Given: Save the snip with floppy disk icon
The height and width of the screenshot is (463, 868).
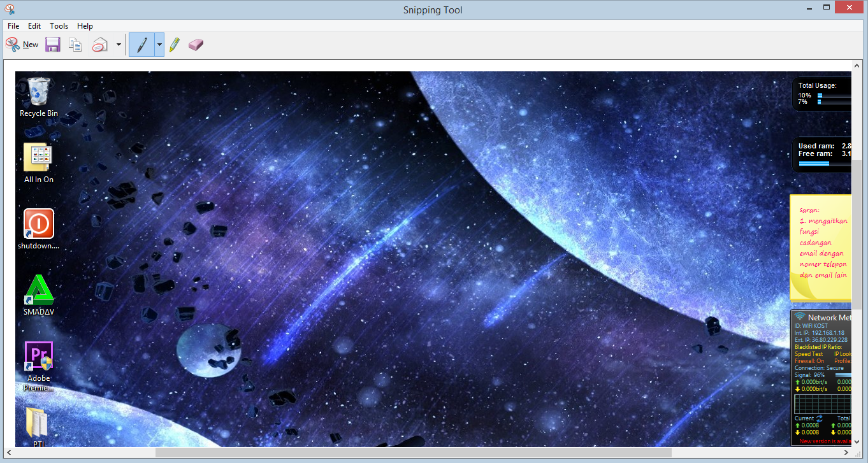Looking at the screenshot, I should click(x=52, y=45).
